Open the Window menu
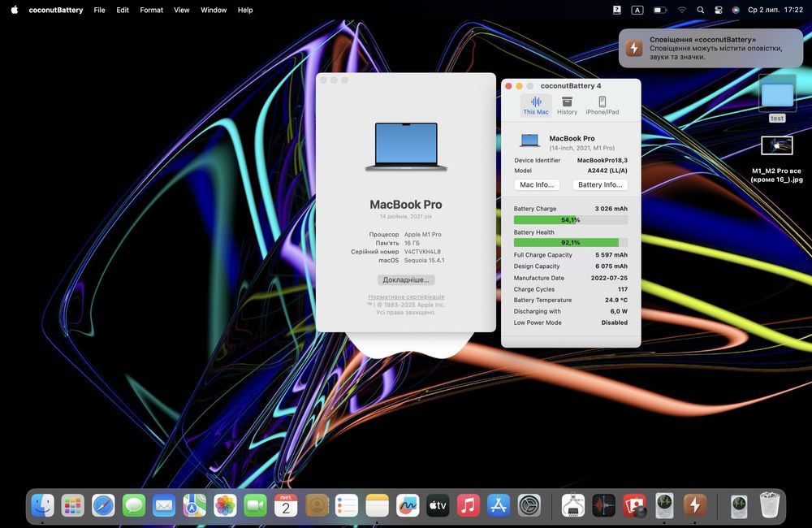The image size is (812, 528). click(x=214, y=10)
